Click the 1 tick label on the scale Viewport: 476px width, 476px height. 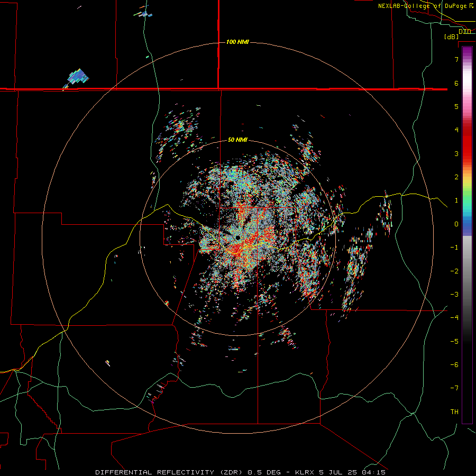click(456, 200)
